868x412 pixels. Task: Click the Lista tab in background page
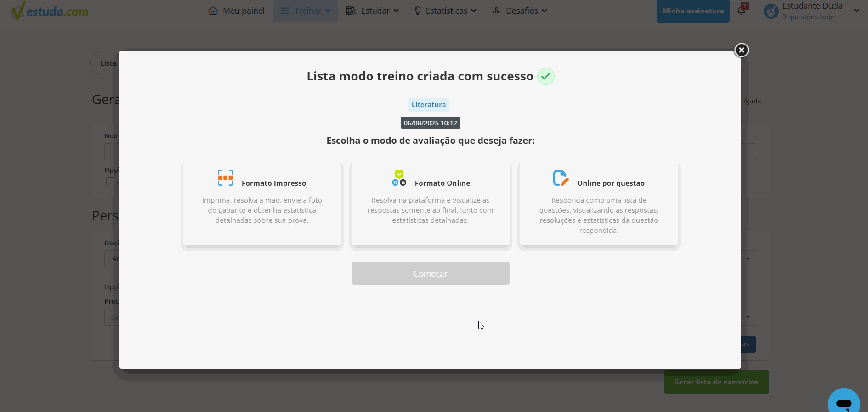tap(108, 63)
